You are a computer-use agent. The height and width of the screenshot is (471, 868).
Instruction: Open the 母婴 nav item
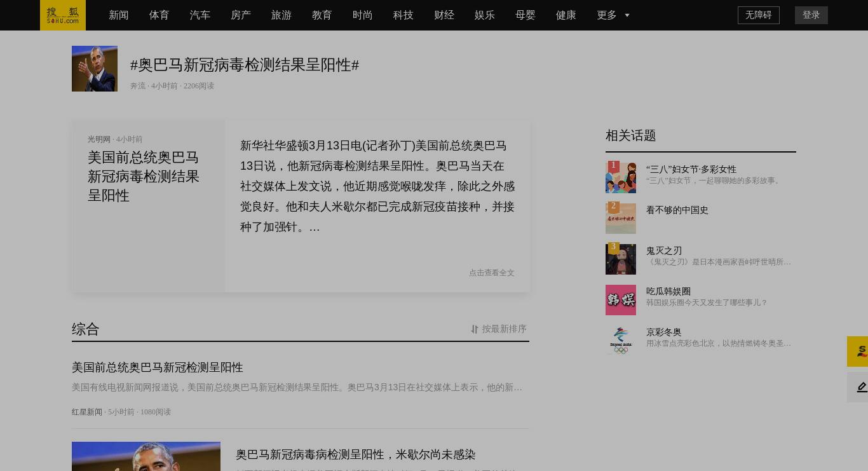pos(526,15)
